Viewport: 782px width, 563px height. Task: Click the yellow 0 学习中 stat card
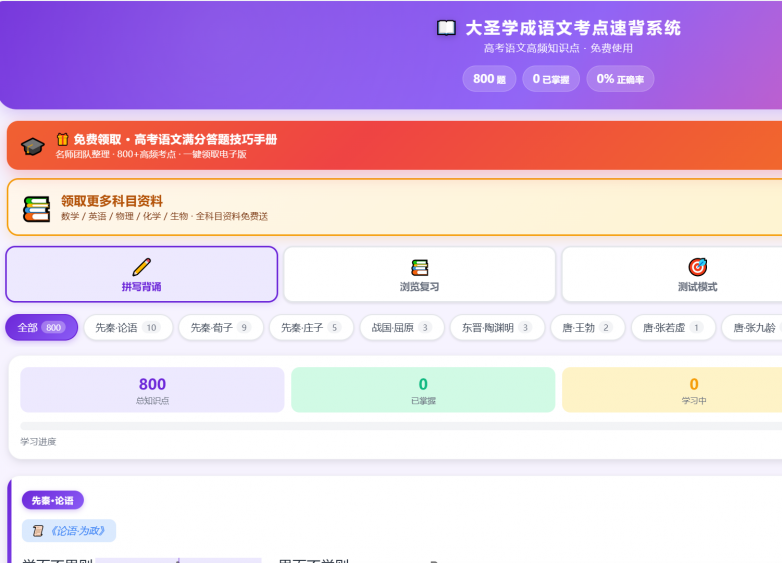[672, 390]
